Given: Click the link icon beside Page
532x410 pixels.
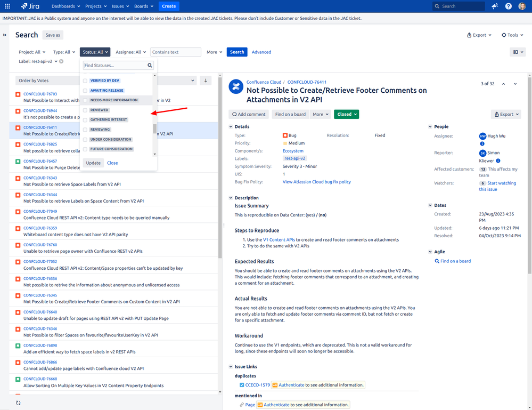Looking at the screenshot, I should point(242,405).
